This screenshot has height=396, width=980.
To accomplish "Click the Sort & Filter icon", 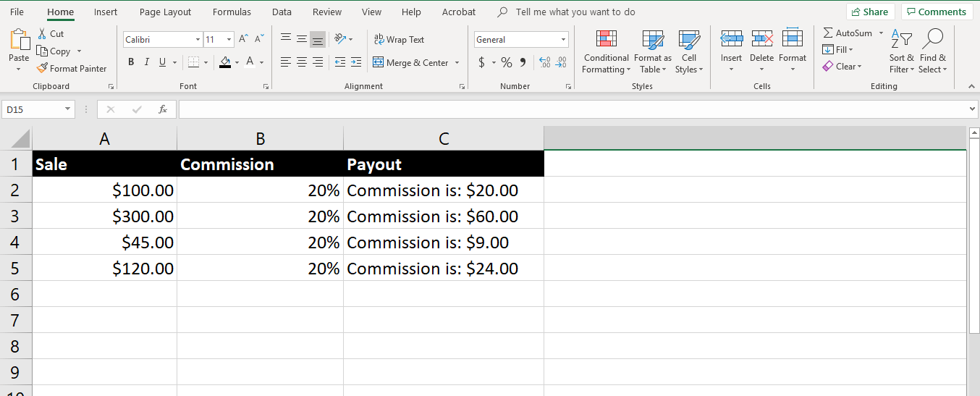I will point(901,40).
